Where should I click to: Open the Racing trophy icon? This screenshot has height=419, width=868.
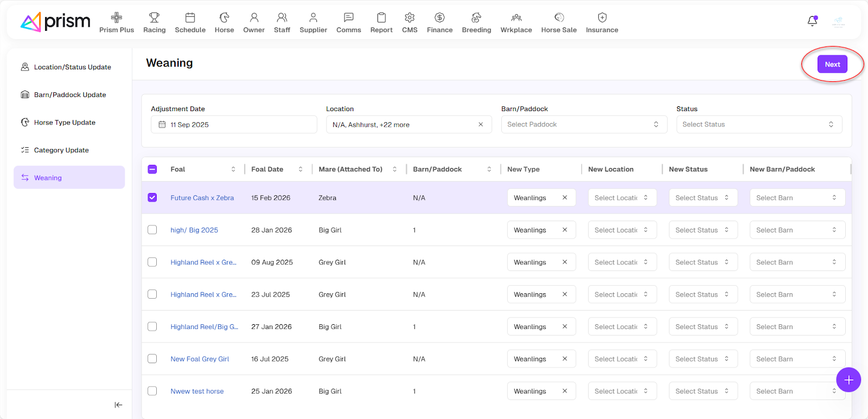[154, 18]
